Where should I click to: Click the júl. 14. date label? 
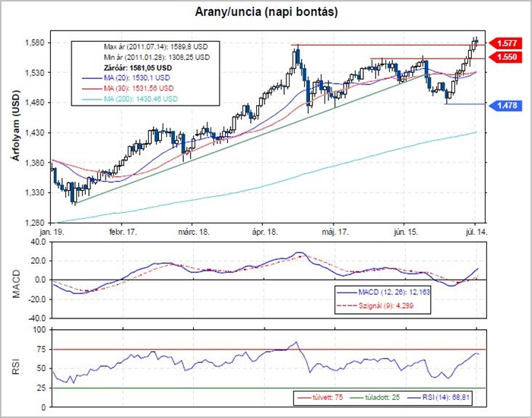[476, 231]
